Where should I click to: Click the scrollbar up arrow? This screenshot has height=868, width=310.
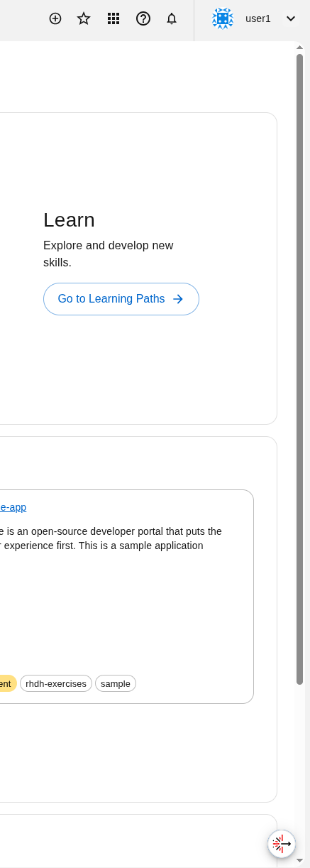[299, 47]
